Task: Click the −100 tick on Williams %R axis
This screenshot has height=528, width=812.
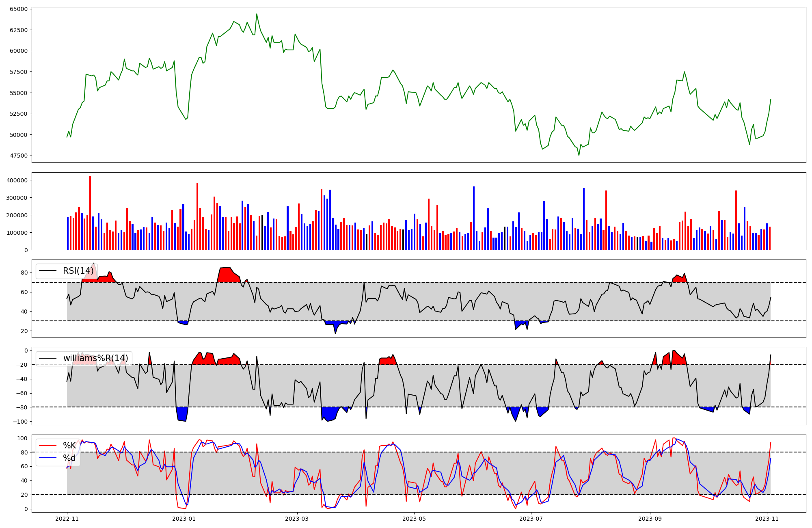Action: pos(20,422)
